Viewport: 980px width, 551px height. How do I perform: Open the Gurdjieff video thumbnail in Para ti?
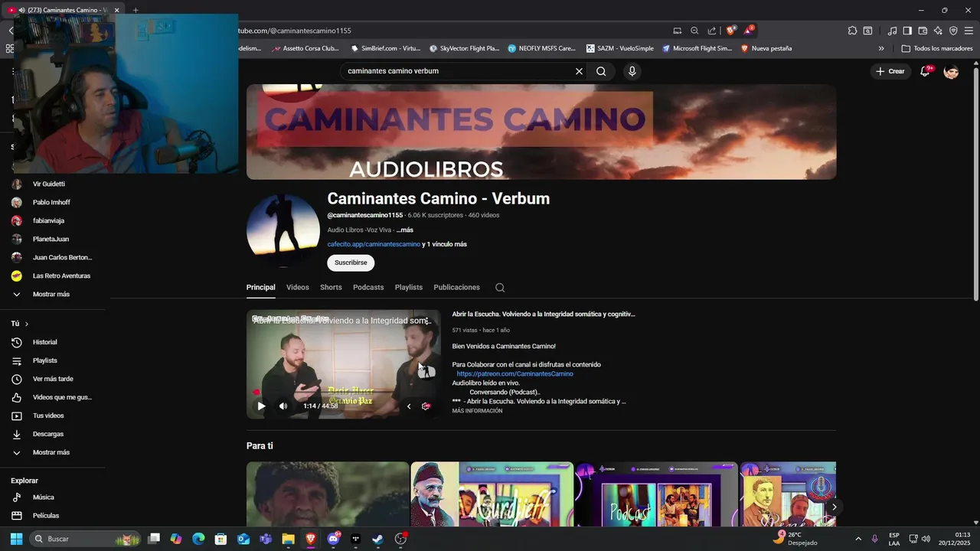tap(492, 494)
